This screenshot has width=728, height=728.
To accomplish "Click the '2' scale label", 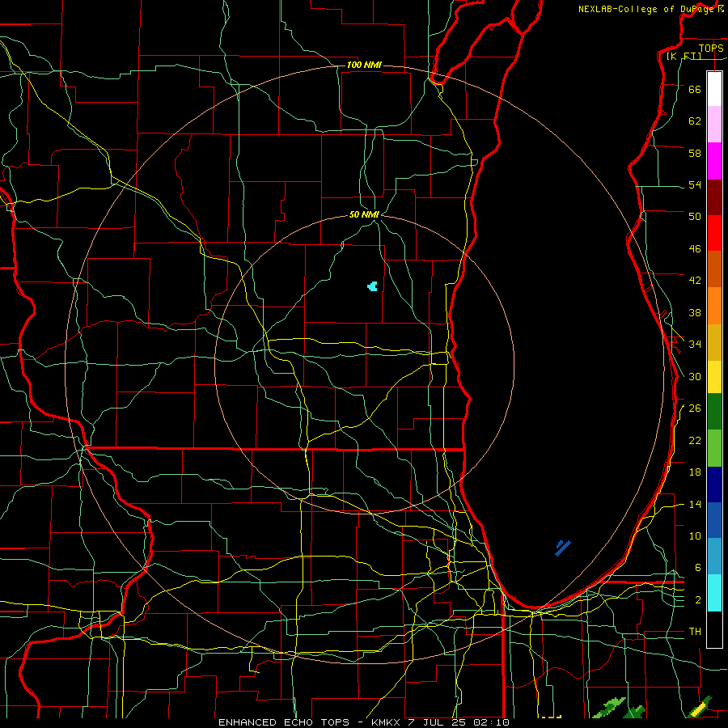I will (698, 600).
